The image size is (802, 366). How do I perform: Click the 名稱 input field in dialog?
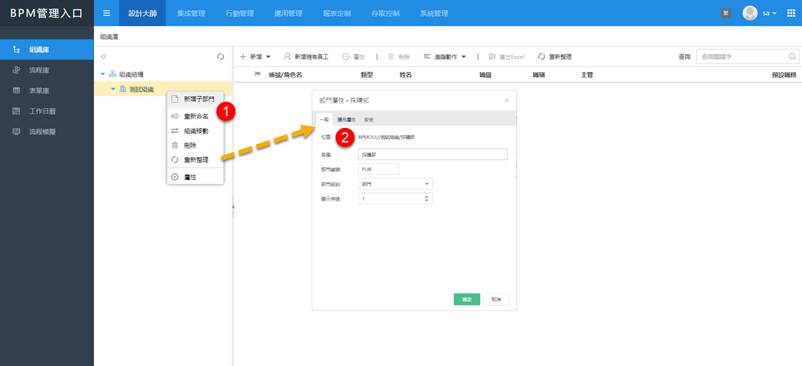[433, 154]
